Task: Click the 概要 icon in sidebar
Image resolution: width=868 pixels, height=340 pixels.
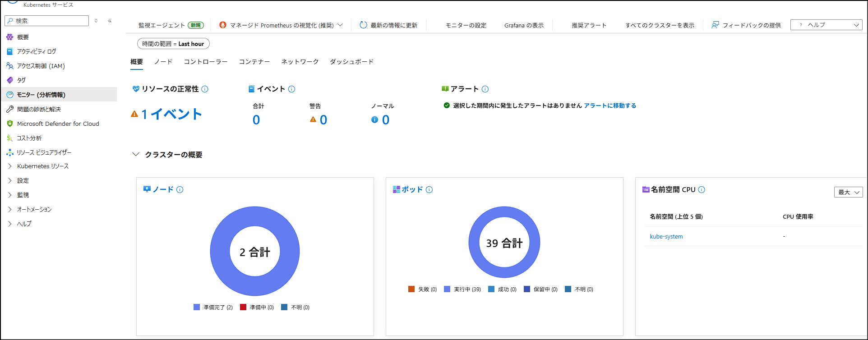Action: tap(10, 37)
